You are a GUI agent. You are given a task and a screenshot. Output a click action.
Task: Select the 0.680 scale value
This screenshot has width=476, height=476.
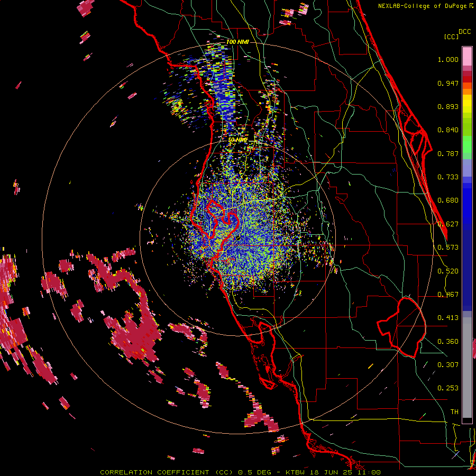[448, 200]
